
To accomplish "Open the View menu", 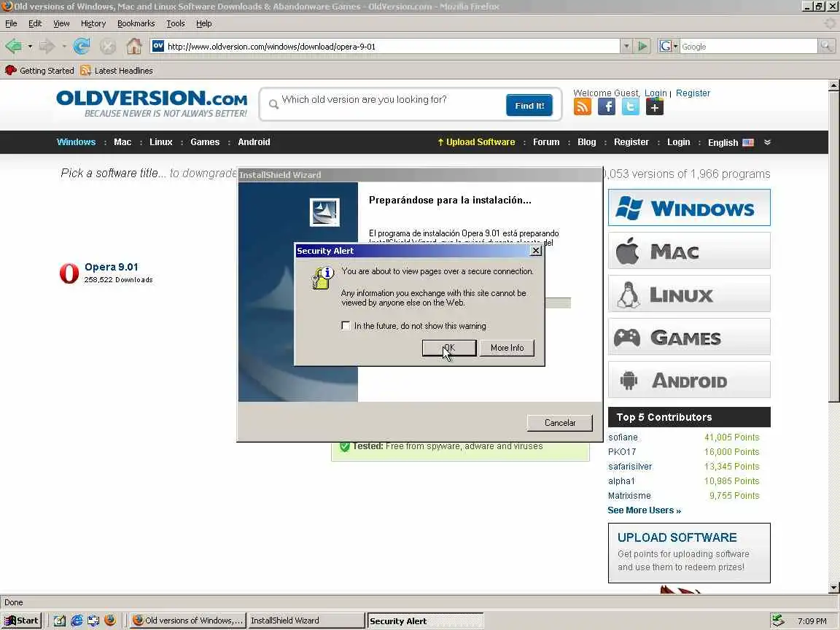I will point(61,23).
